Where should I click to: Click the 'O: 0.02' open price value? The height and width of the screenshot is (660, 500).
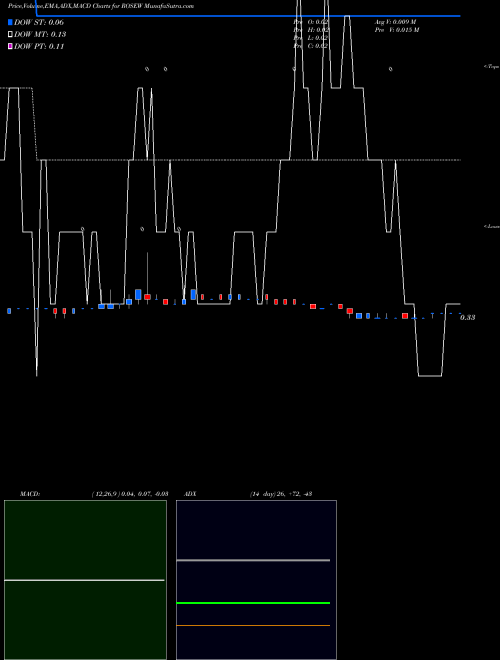coord(319,22)
